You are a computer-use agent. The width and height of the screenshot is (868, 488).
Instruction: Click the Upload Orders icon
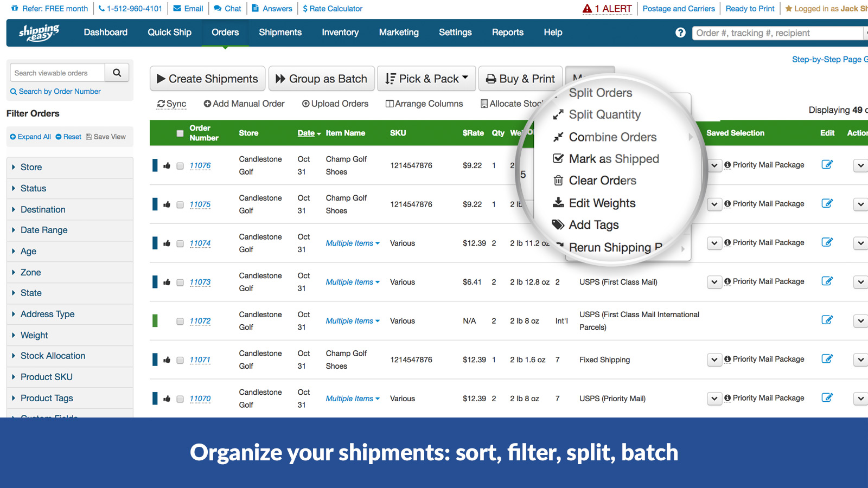[305, 104]
